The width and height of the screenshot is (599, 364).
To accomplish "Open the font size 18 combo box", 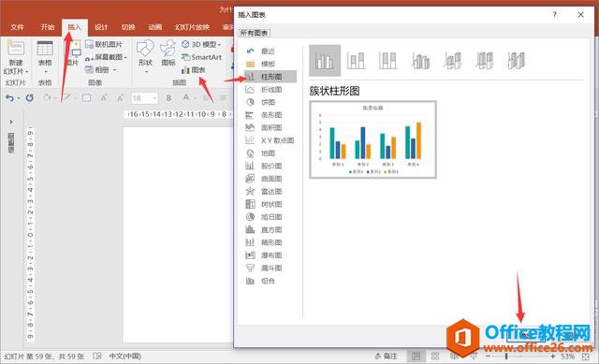I will [x=144, y=98].
